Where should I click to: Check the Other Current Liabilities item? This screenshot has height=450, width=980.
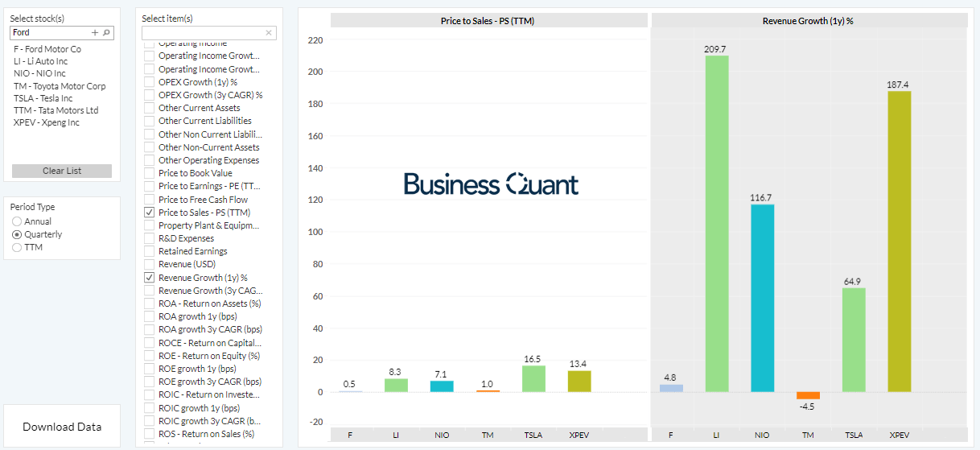149,121
